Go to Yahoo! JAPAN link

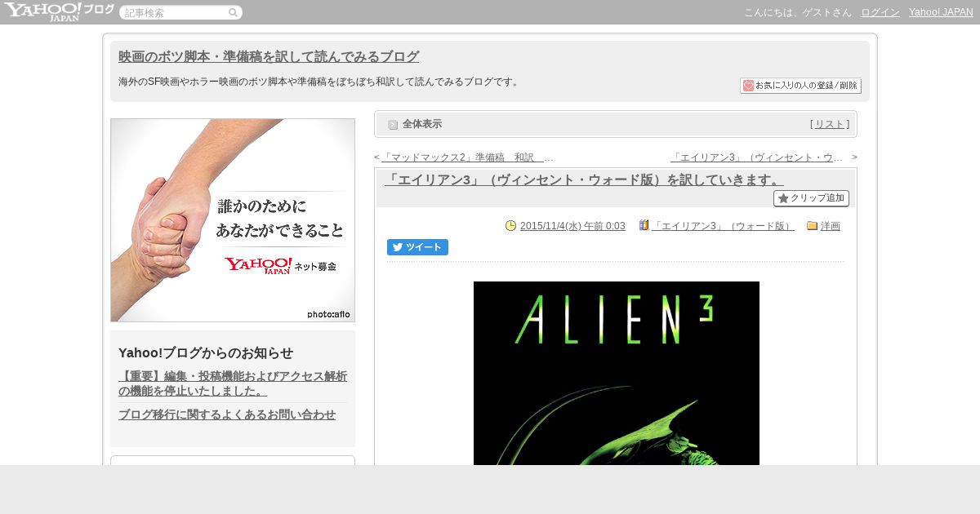coord(941,12)
